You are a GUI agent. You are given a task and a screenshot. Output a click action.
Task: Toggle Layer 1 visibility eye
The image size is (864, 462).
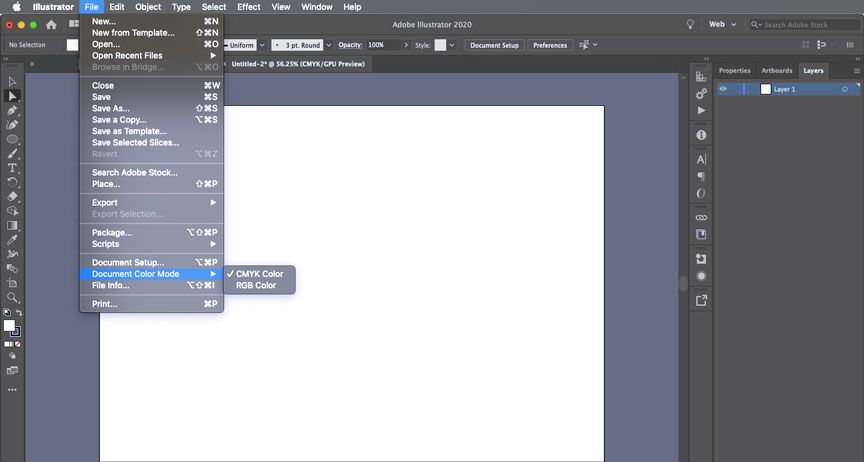pos(723,89)
